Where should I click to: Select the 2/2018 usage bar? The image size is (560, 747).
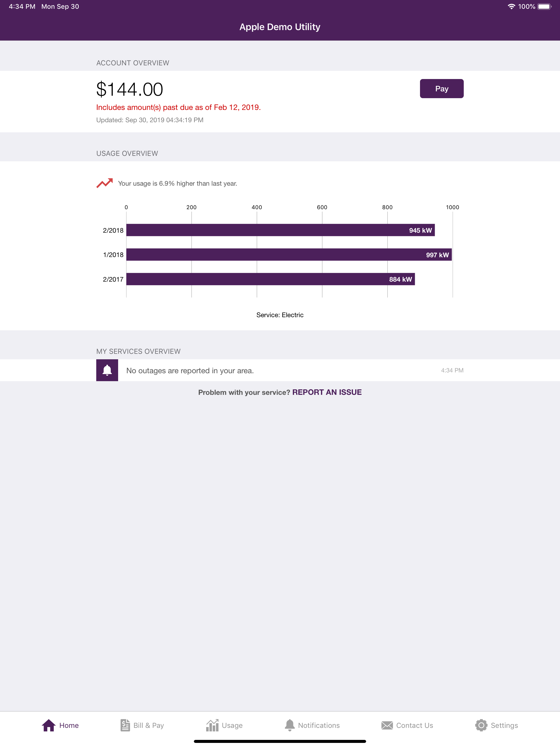[280, 230]
